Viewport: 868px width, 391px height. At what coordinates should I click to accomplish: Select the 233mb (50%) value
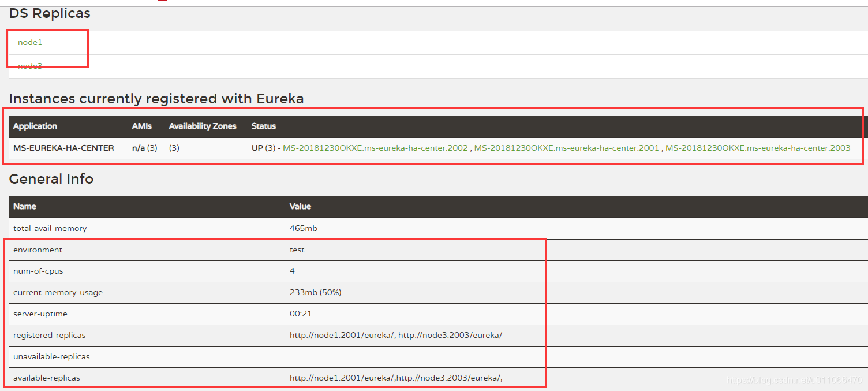316,292
